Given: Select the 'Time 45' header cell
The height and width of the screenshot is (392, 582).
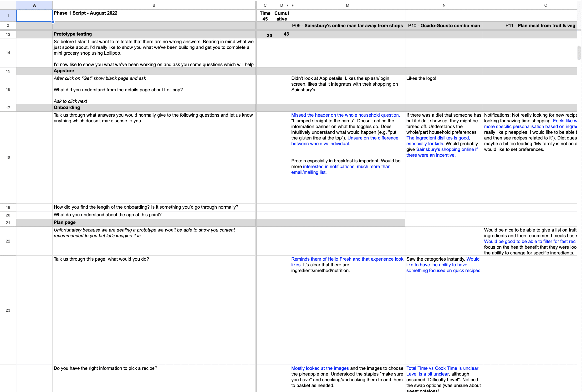Looking at the screenshot, I should pos(265,16).
